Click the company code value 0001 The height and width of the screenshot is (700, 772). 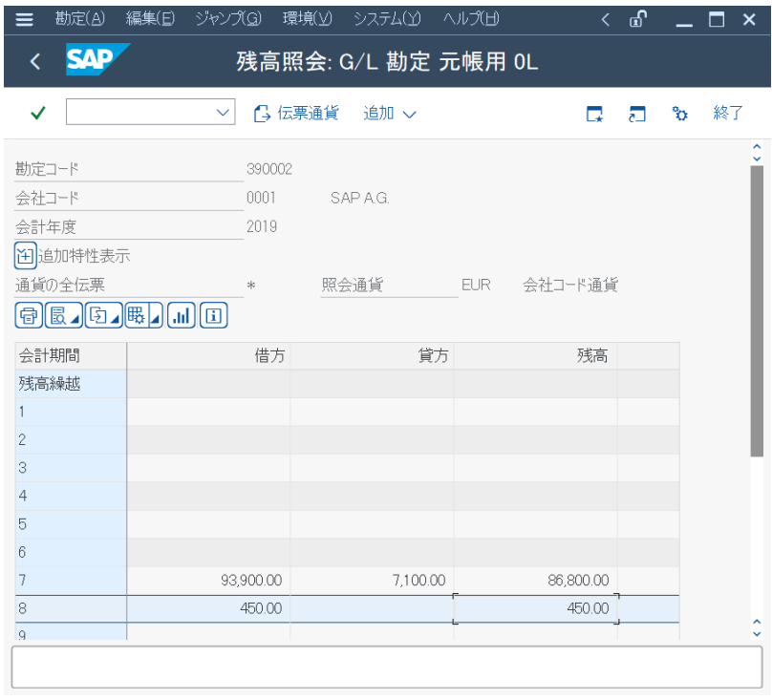261,198
